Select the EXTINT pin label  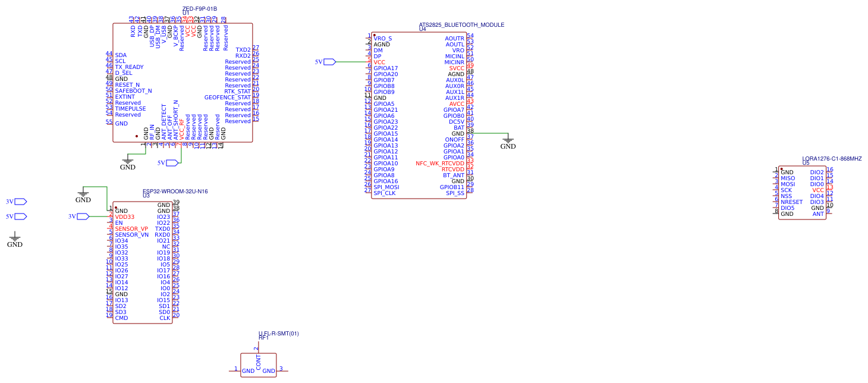(125, 97)
